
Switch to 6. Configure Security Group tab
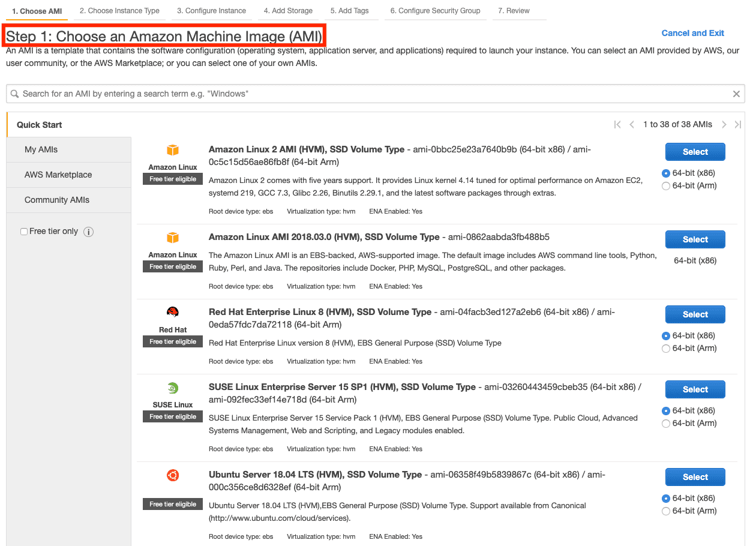click(435, 11)
